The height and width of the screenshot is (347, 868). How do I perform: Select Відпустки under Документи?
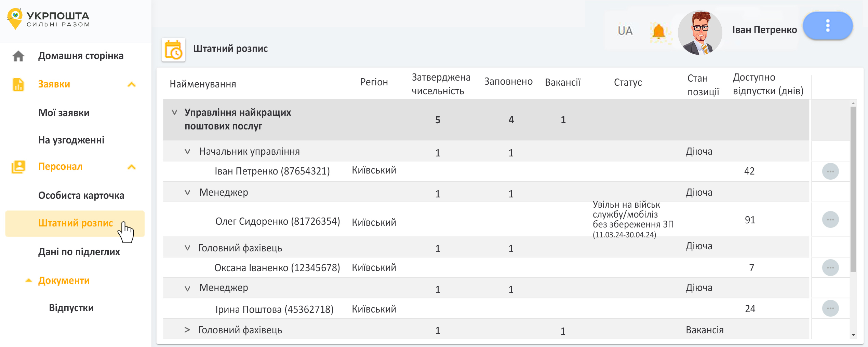click(x=71, y=308)
